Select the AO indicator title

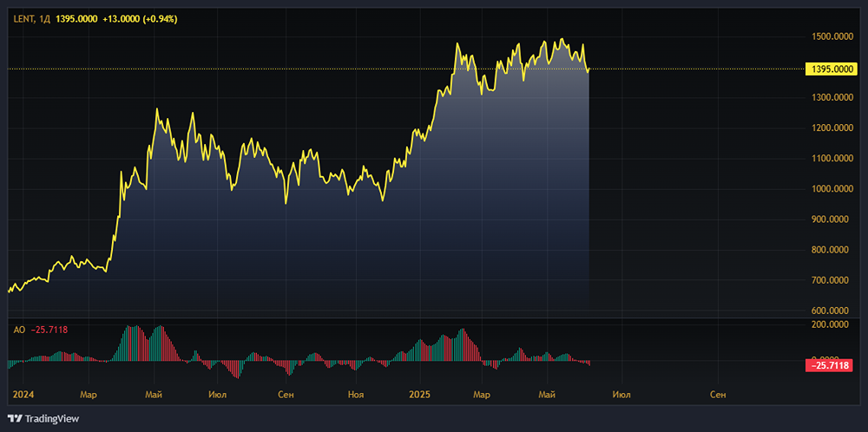click(x=19, y=329)
